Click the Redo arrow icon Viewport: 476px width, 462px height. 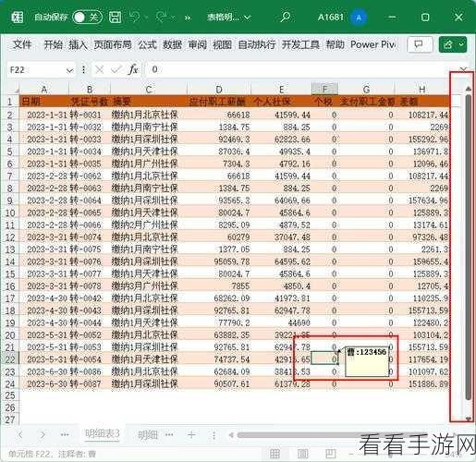[162, 17]
